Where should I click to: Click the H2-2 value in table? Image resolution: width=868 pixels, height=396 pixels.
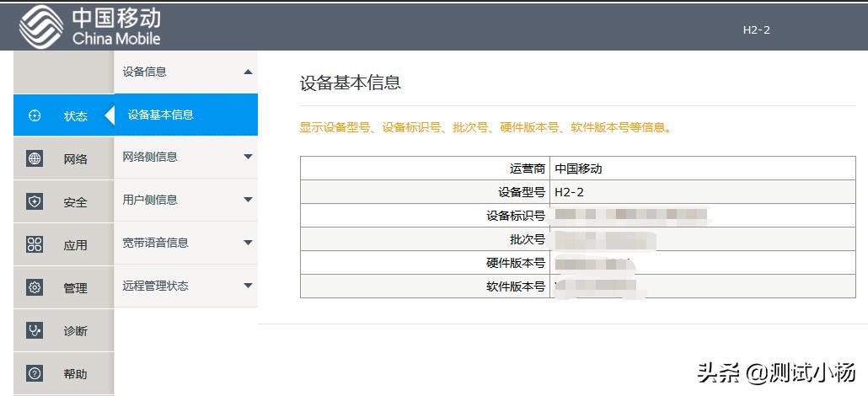(569, 192)
